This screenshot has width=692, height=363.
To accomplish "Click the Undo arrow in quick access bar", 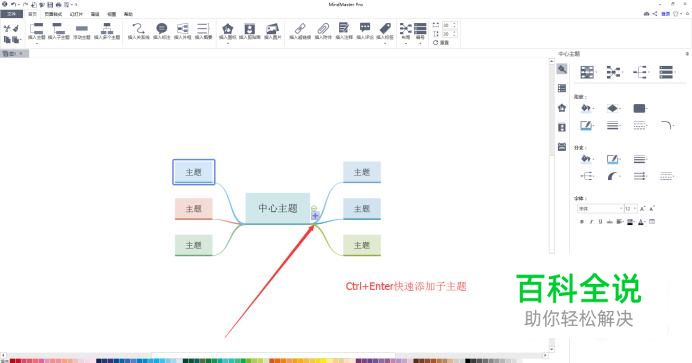I will 13,4.
